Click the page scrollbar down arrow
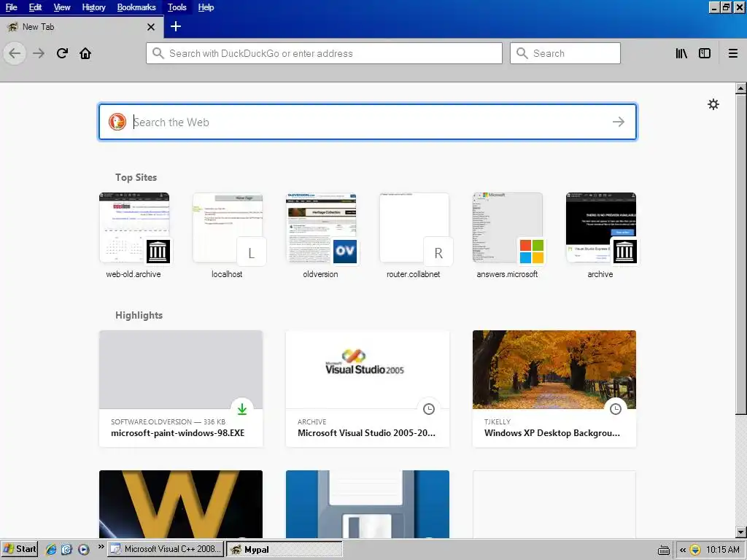The height and width of the screenshot is (560, 747). click(741, 532)
